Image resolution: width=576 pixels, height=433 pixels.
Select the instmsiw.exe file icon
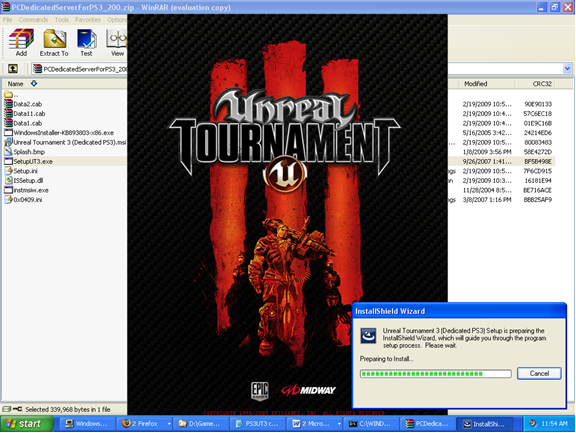pos(8,190)
